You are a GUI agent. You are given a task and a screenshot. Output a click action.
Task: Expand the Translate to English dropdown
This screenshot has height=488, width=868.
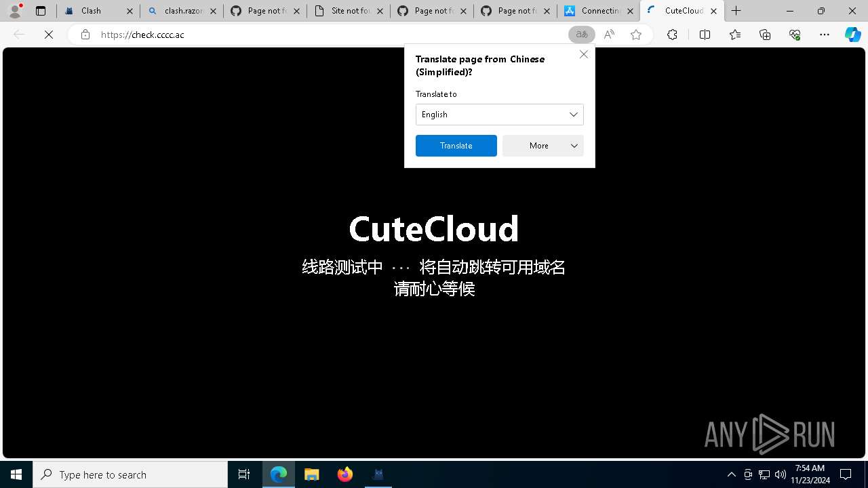pos(500,115)
